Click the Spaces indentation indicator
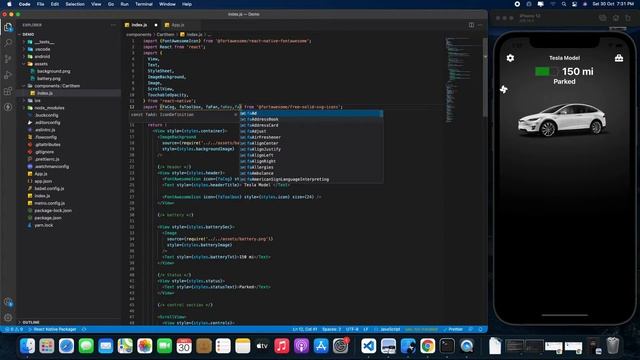The image size is (640, 360). (331, 329)
